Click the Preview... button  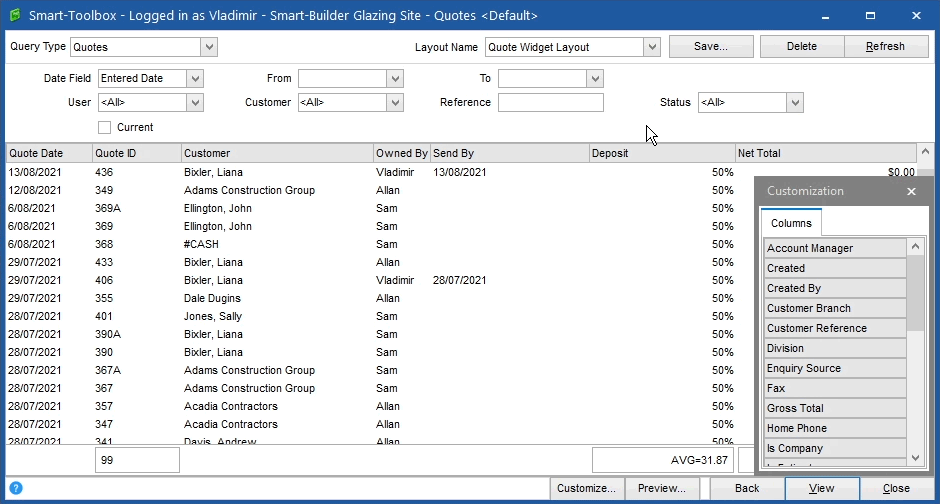click(x=661, y=489)
